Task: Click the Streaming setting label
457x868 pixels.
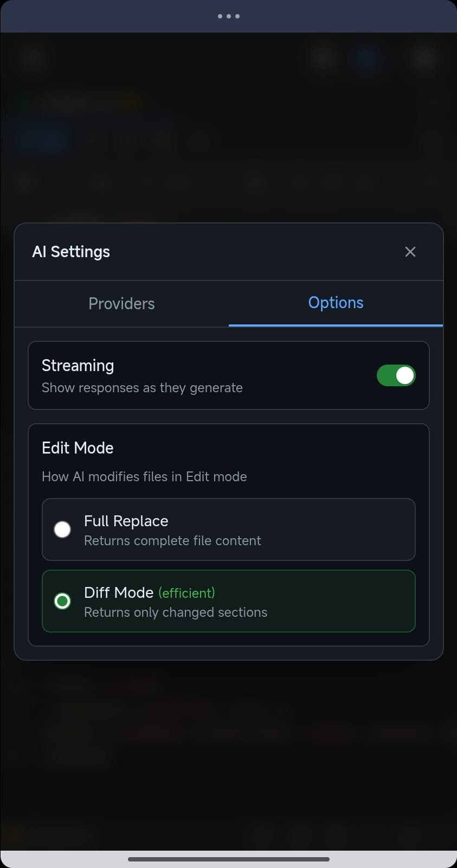Action: pyautogui.click(x=78, y=366)
